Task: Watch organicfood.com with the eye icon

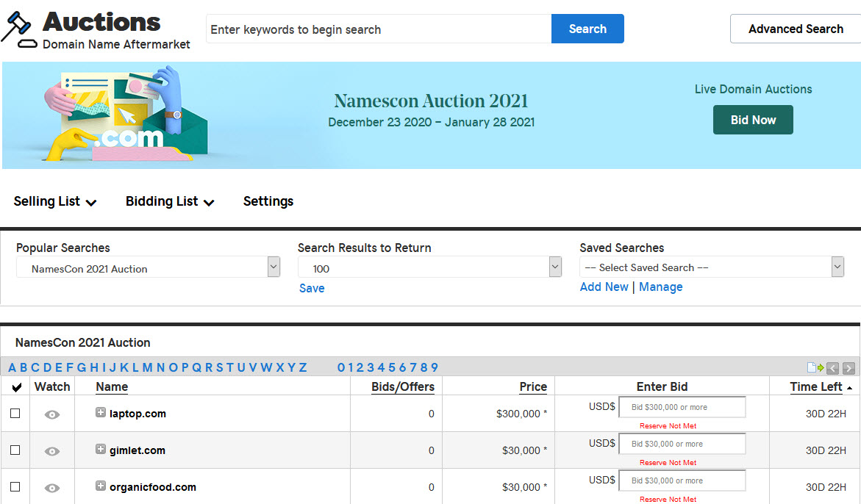Action: [x=52, y=488]
